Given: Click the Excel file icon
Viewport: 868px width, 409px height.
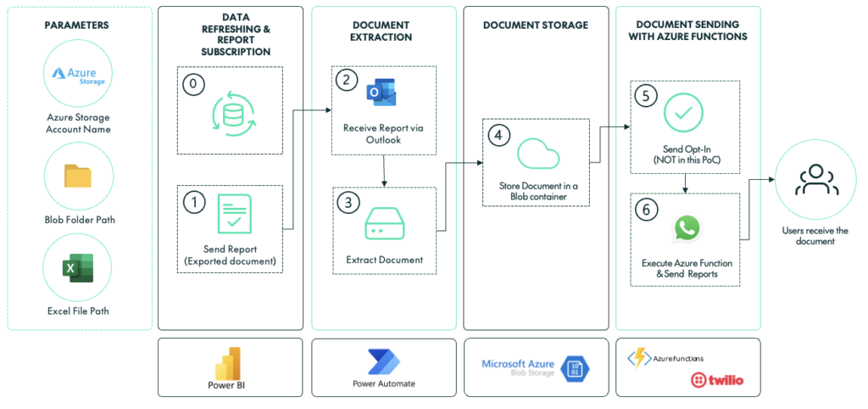Looking at the screenshot, I should click(x=78, y=267).
